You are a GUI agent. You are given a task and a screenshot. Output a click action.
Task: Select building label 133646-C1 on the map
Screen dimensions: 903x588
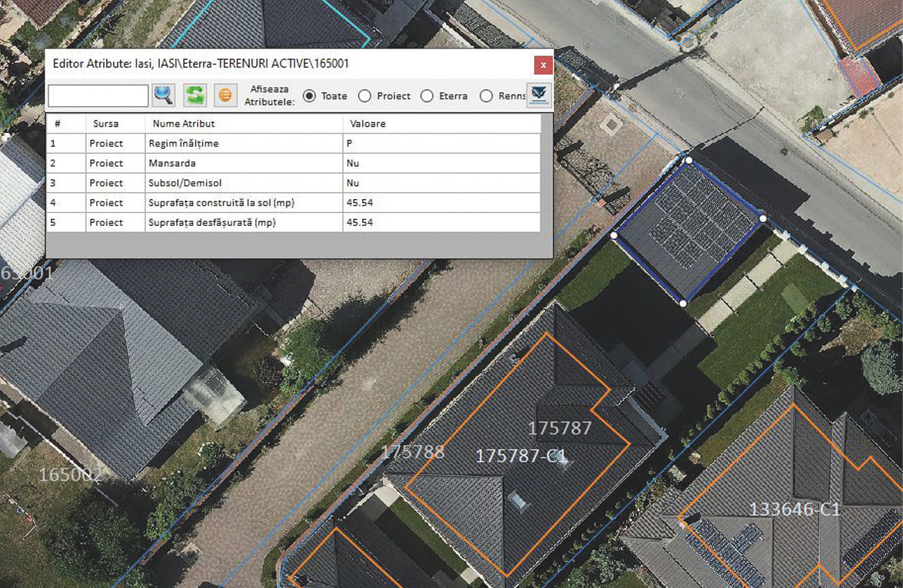tap(794, 509)
